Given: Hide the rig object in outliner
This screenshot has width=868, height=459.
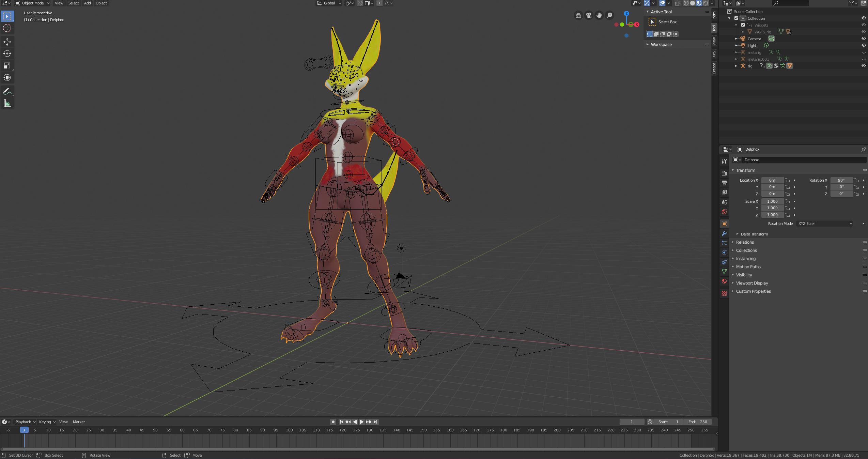Looking at the screenshot, I should [863, 66].
